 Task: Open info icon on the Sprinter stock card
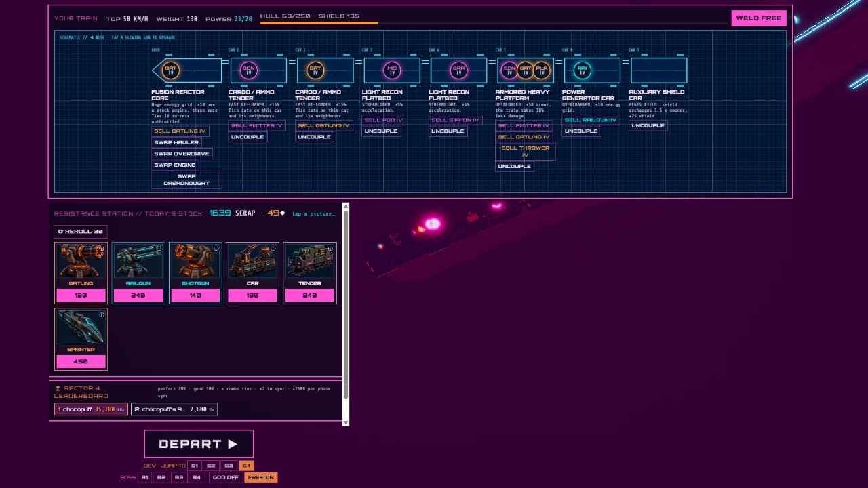[102, 315]
